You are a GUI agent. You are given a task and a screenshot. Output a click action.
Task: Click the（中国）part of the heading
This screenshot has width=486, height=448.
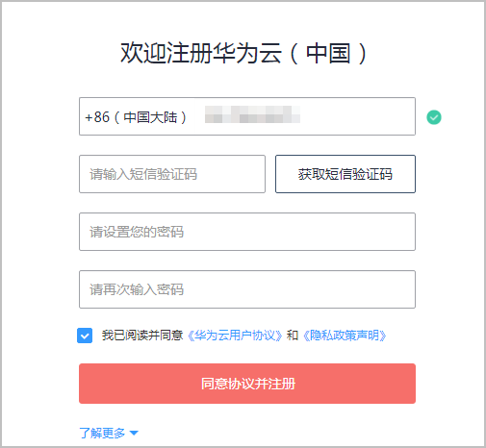point(328,53)
